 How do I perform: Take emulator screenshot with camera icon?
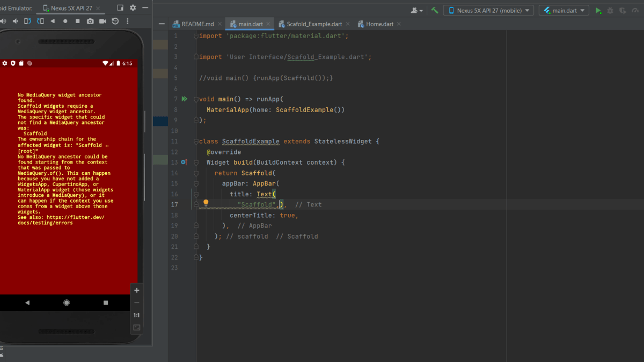[90, 21]
